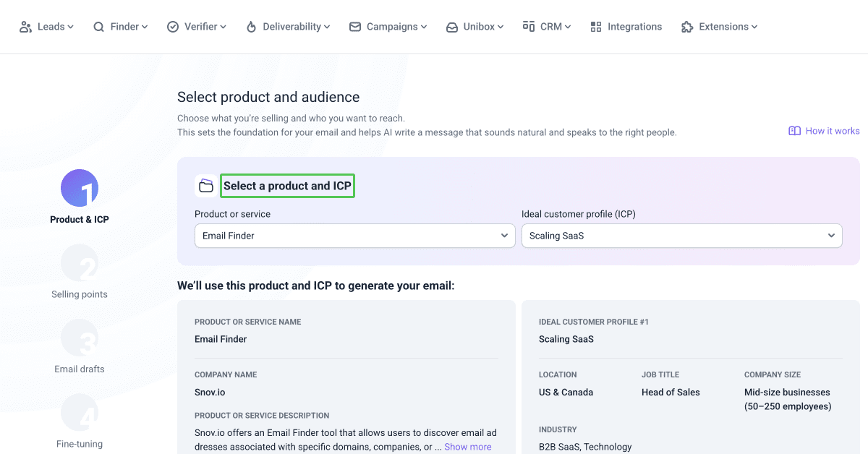Click the Extensions puzzle icon
868x454 pixels.
pos(687,27)
